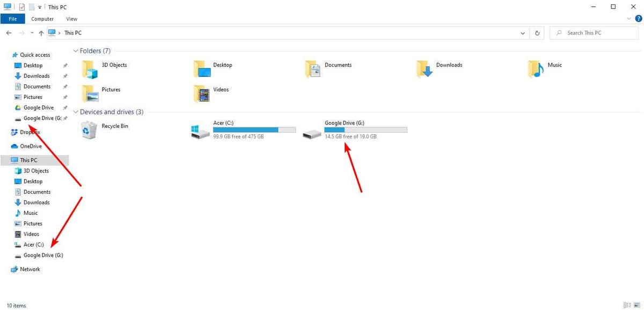The image size is (644, 311).
Task: Click the '10 items' status bar text
Action: coord(16,306)
